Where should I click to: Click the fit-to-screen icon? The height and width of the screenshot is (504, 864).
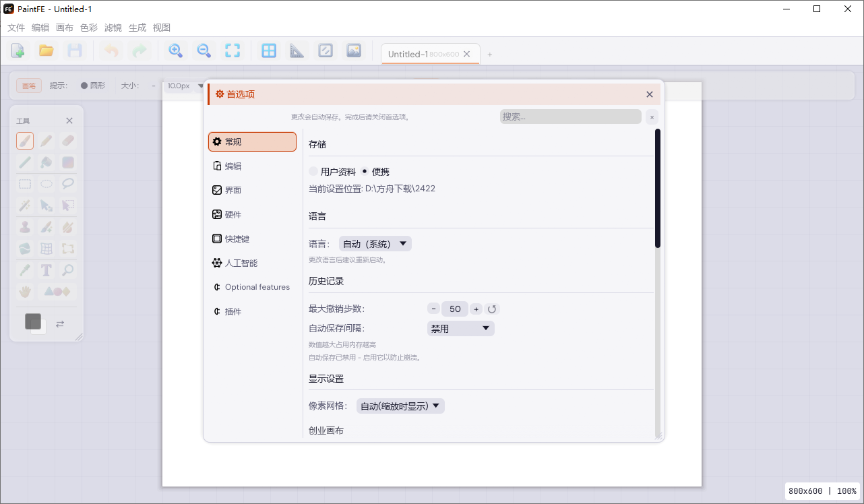(233, 51)
